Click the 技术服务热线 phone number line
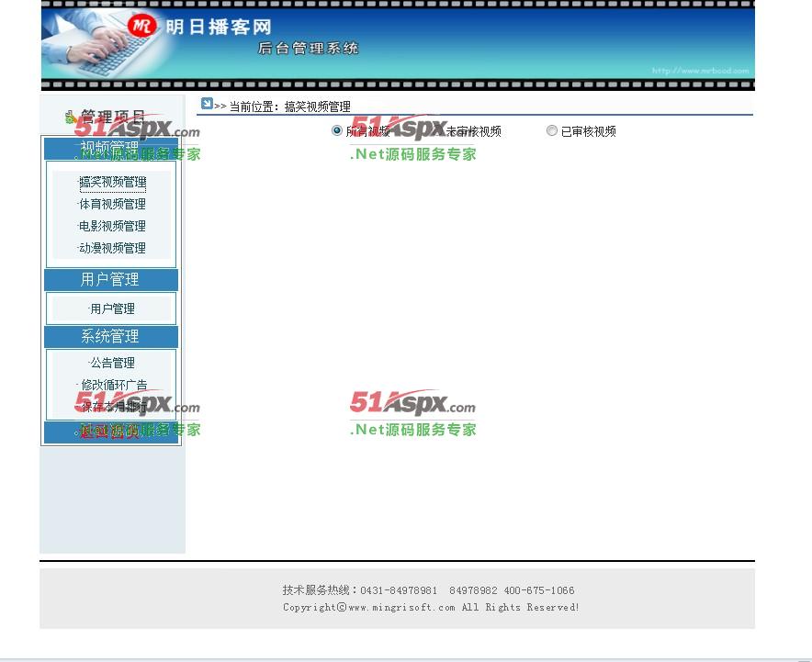Screen dimensions: 812x662 coord(428,590)
